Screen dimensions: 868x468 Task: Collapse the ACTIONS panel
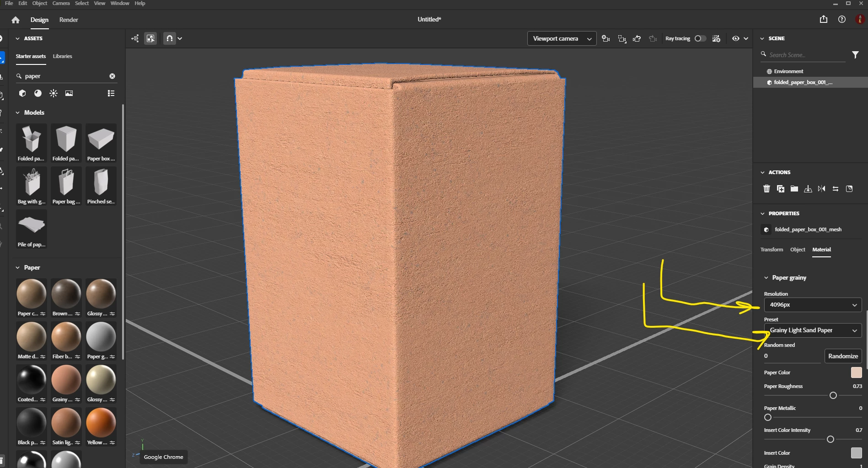762,172
